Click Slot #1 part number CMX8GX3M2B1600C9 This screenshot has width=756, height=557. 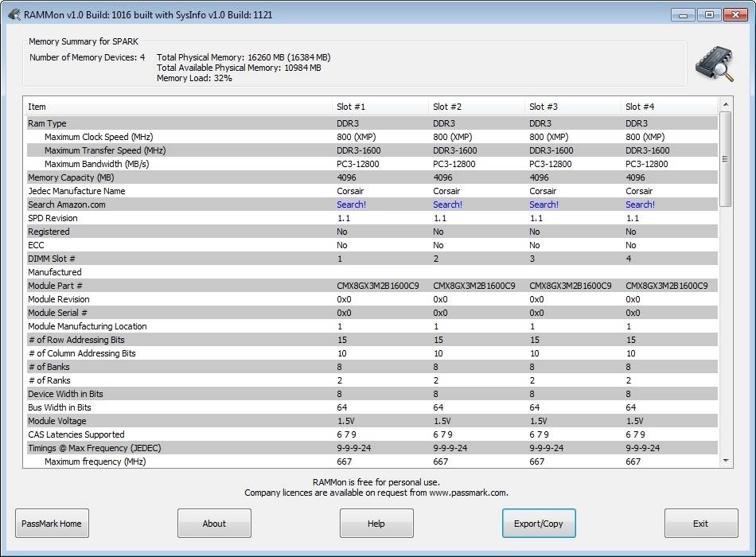378,286
